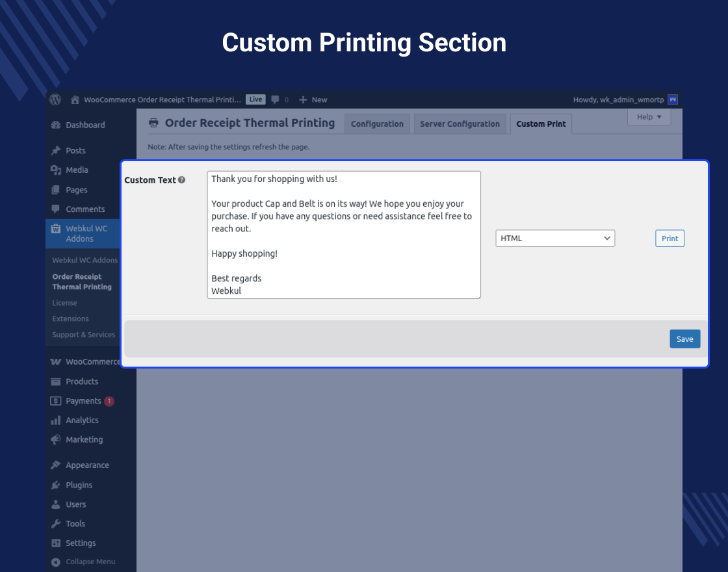Click Howdy, wk_admin_wmortp account link

tap(618, 99)
